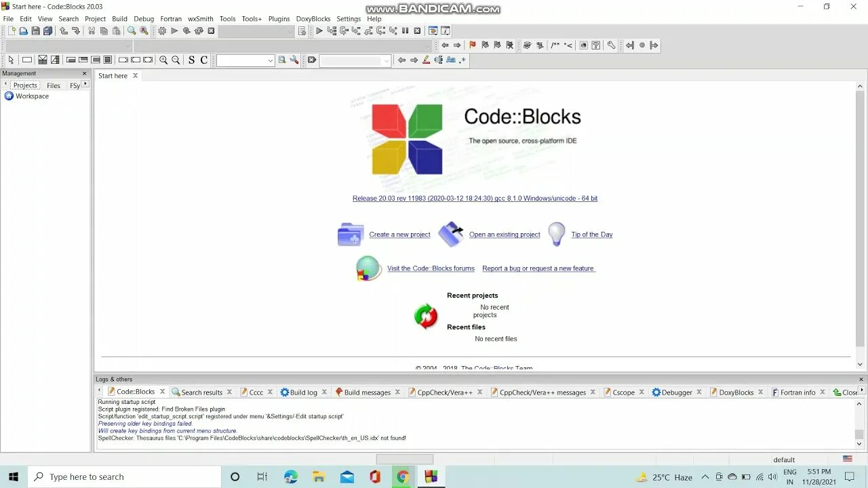Open Google Chrome from the taskbar
Screen dimensions: 868x488
point(403,477)
